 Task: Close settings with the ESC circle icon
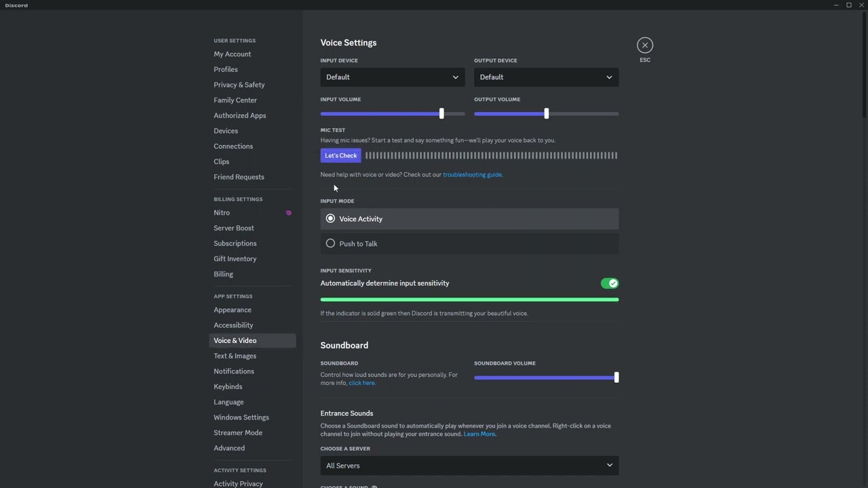point(645,45)
